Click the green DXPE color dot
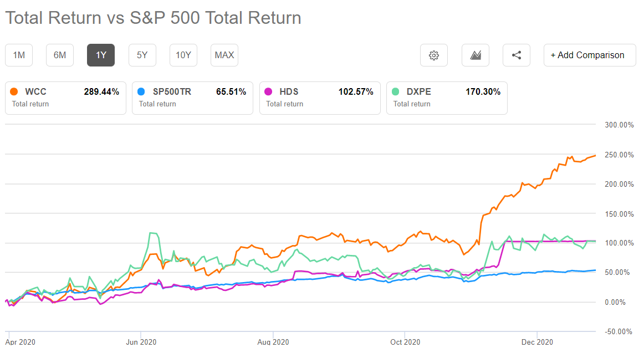Viewport: 644px width, 358px height. coord(396,92)
